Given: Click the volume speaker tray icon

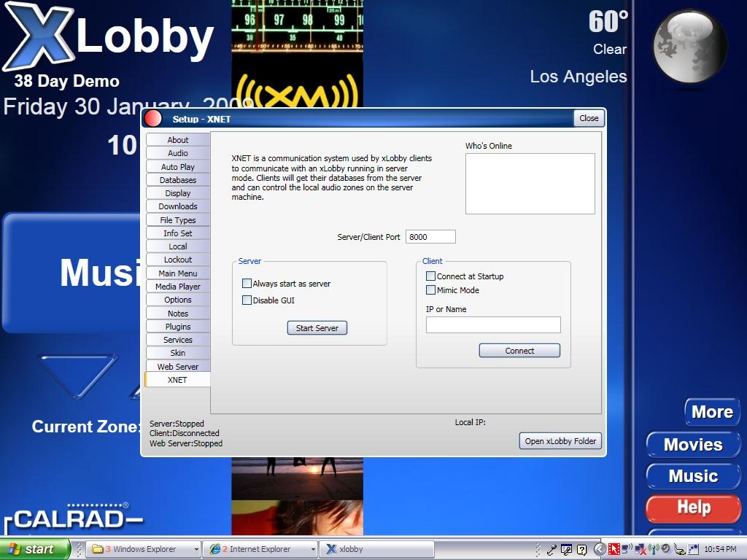Looking at the screenshot, I should (x=665, y=549).
